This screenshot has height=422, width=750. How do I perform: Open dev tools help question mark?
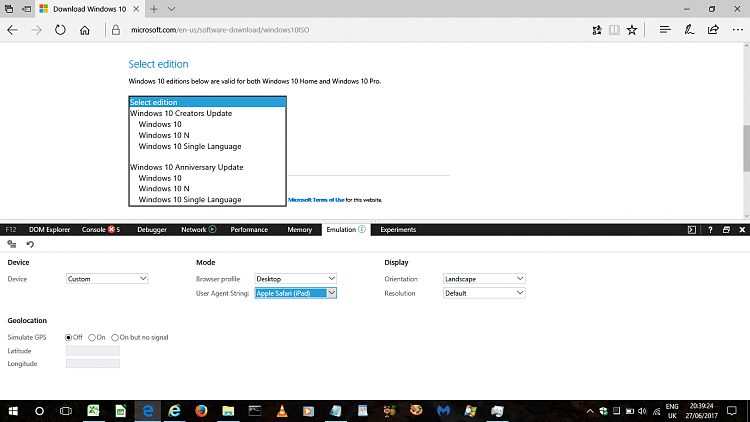point(710,230)
